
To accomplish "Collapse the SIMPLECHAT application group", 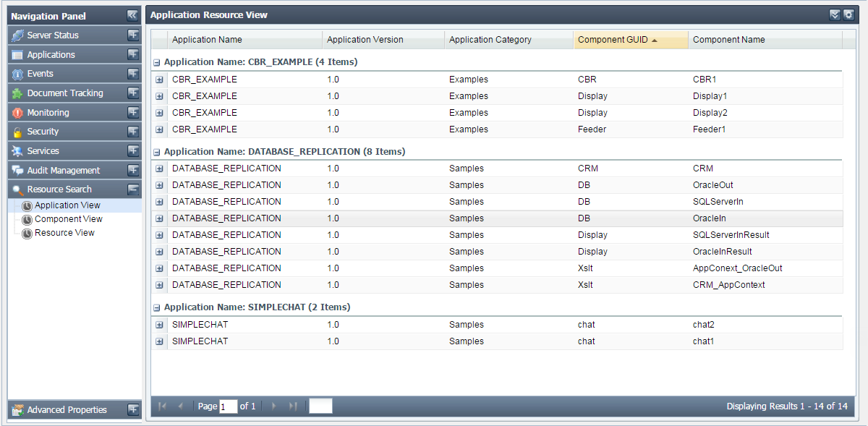I will pyautogui.click(x=157, y=308).
